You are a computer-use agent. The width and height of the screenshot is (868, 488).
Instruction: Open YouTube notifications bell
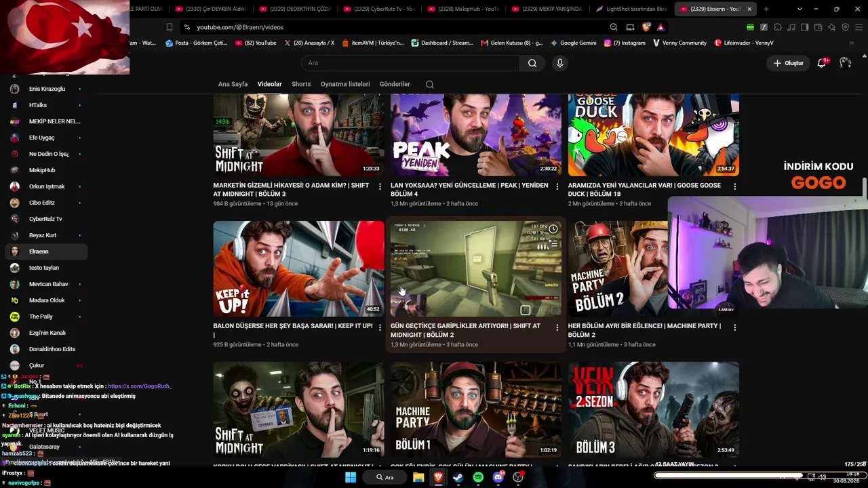(x=822, y=63)
